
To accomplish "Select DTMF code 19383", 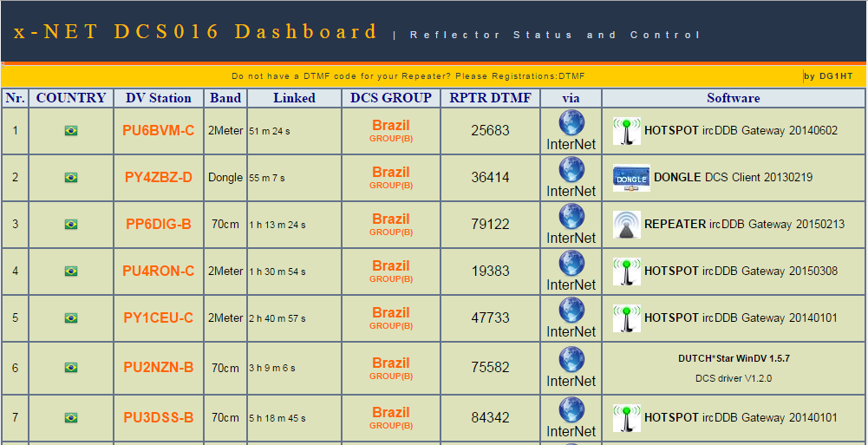I will click(491, 272).
